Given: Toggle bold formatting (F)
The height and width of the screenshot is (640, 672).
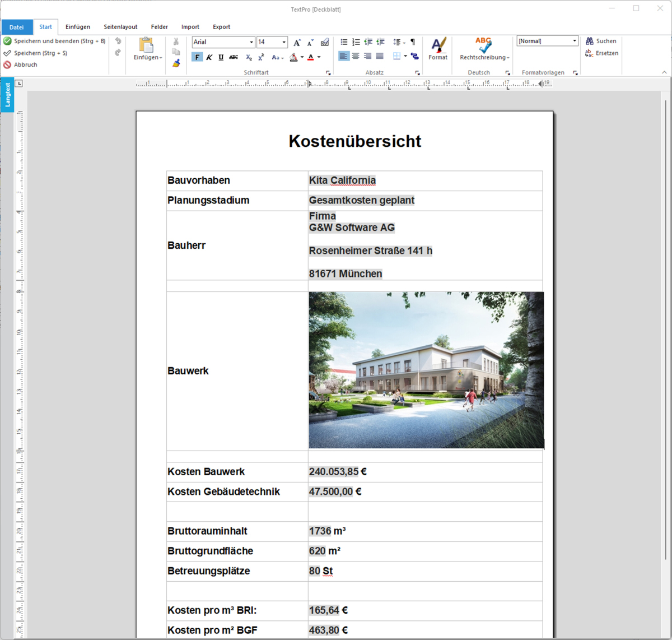Looking at the screenshot, I should coord(197,57).
